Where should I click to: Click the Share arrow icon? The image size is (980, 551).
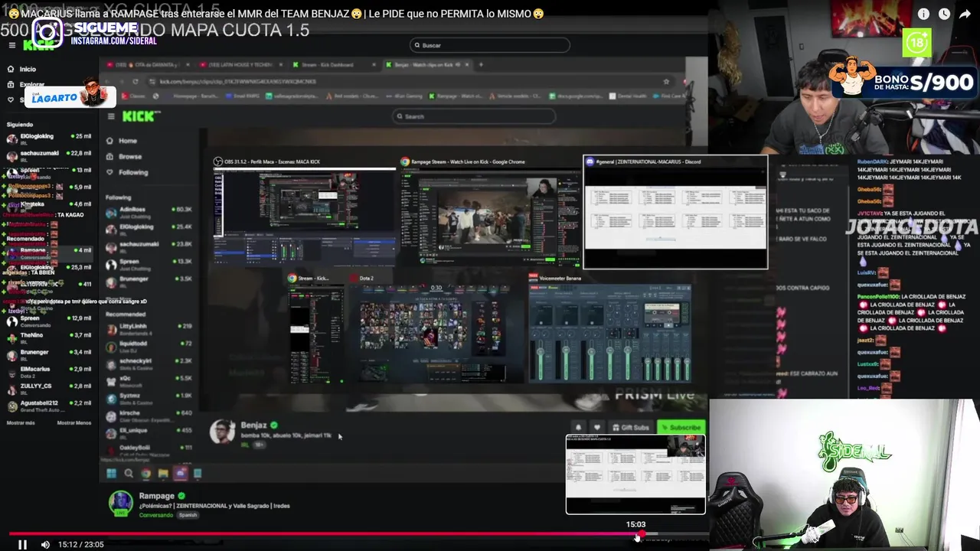[965, 14]
